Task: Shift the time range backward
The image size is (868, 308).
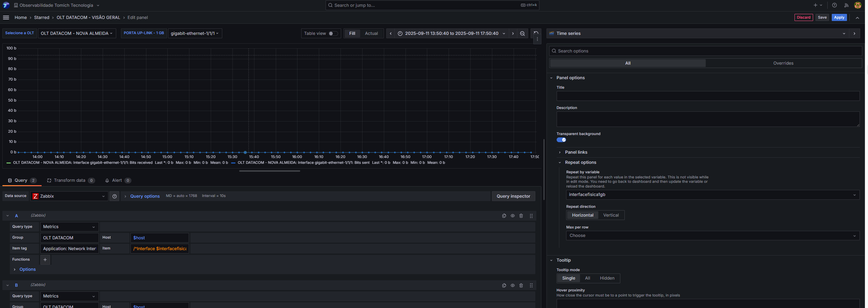Action: 391,34
